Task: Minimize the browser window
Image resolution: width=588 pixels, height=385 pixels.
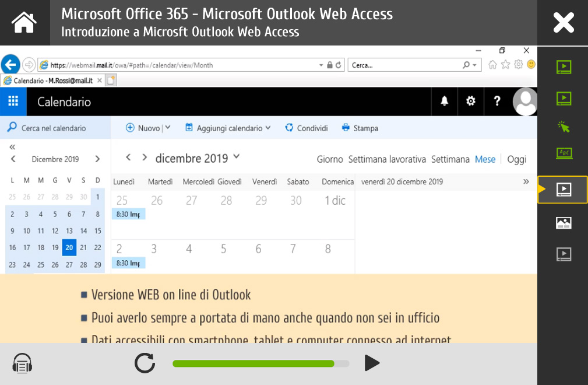Action: 478,50
